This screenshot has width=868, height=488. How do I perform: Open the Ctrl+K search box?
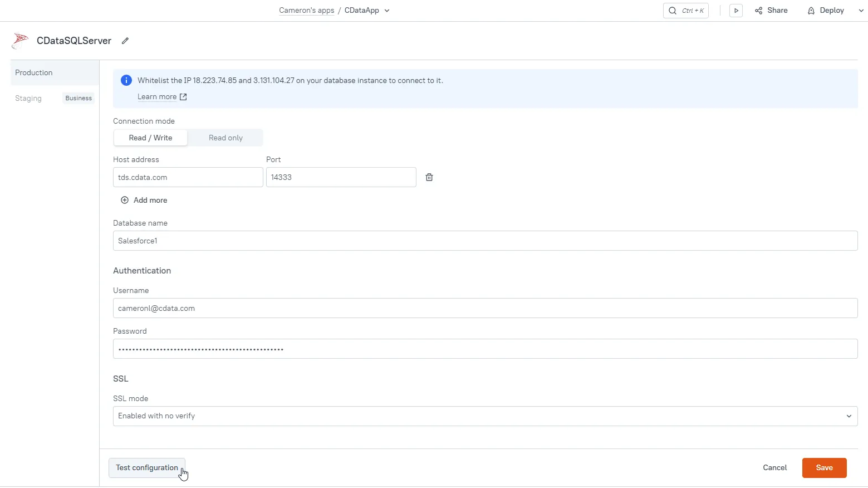685,11
